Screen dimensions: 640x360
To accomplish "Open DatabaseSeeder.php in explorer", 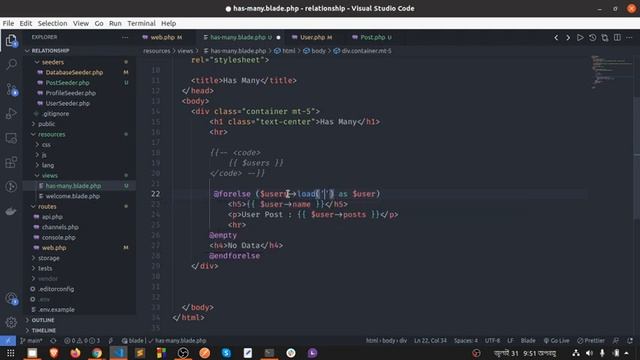I will (74, 72).
